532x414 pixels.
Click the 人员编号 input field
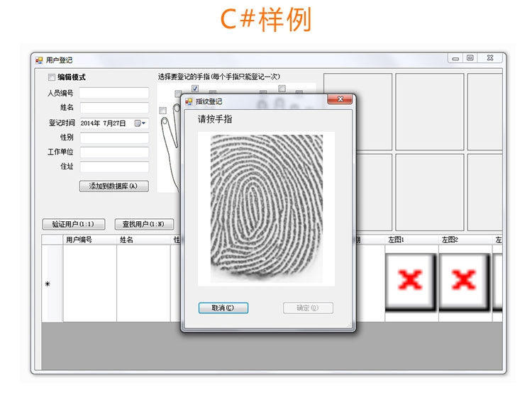[x=113, y=93]
